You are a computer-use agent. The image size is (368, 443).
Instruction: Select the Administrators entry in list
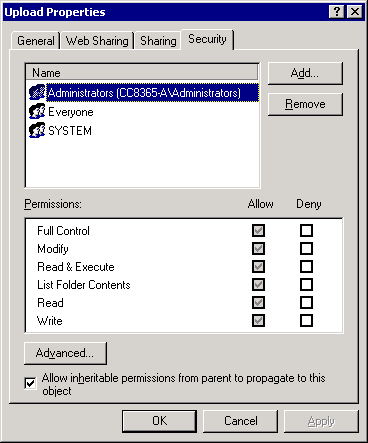point(152,93)
